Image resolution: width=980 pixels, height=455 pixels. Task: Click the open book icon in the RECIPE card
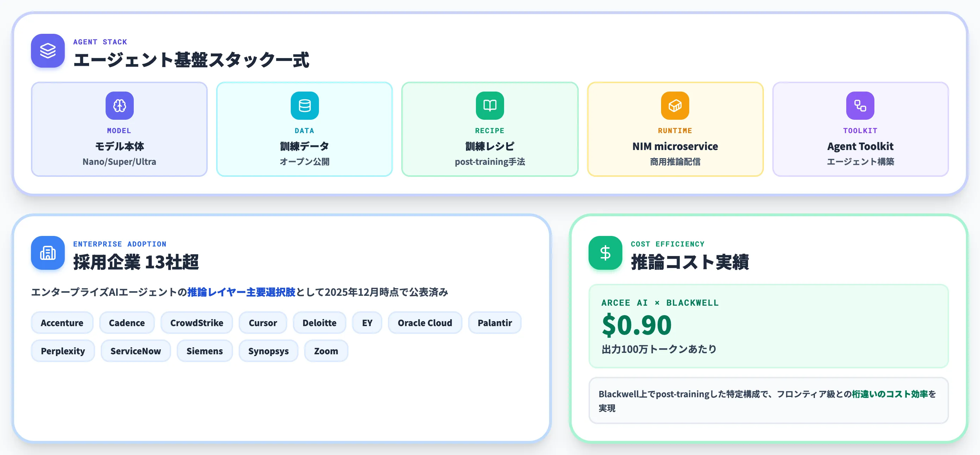(490, 105)
